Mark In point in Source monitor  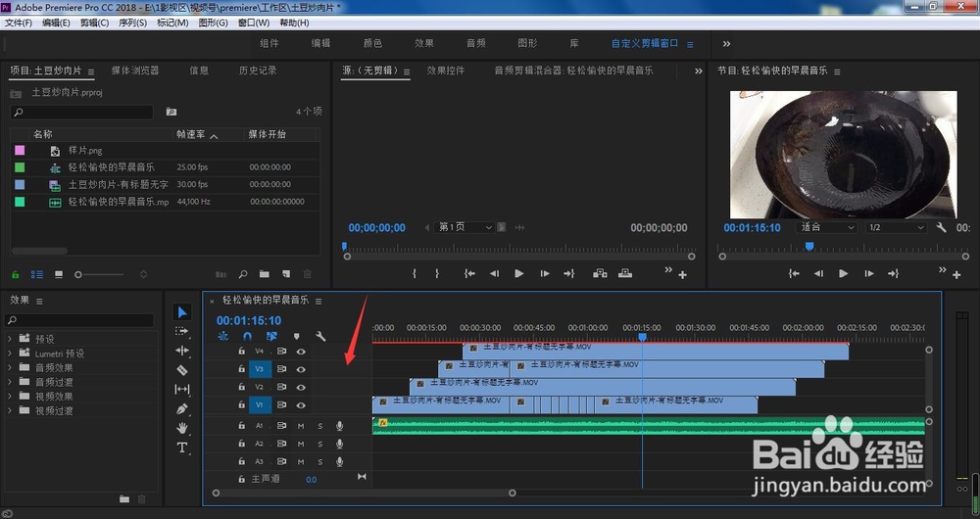tap(414, 273)
